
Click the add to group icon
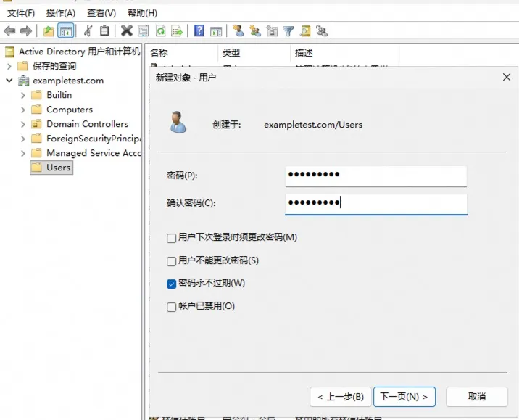(x=322, y=30)
